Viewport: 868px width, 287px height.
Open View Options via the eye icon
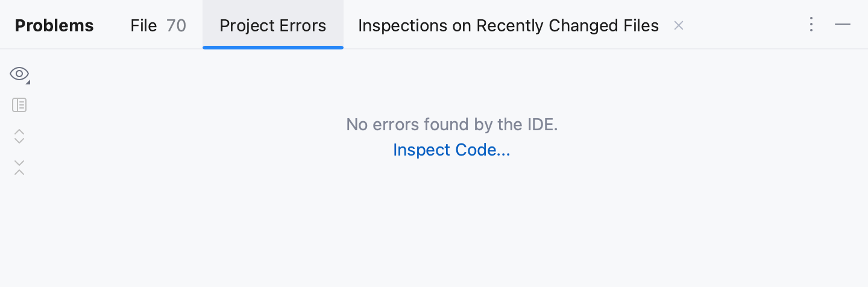(19, 74)
